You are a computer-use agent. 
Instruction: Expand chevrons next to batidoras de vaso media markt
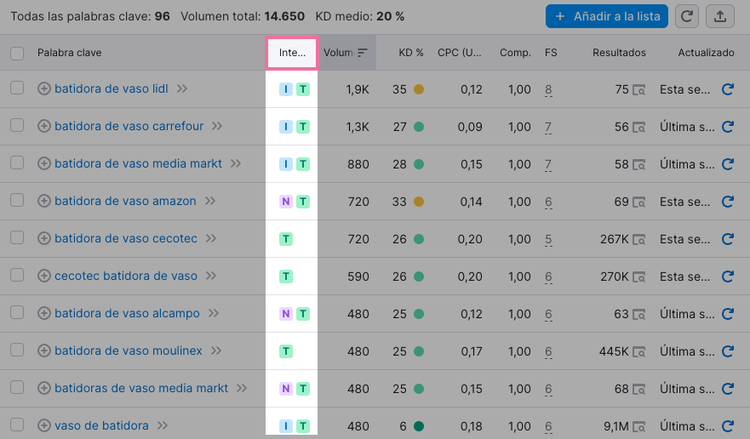[242, 388]
